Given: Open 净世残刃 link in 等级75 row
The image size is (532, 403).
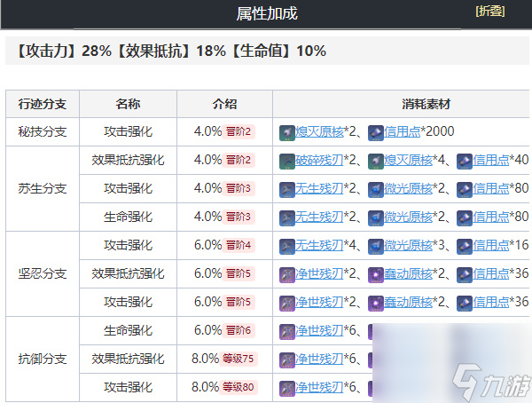Looking at the screenshot, I should click(319, 359).
